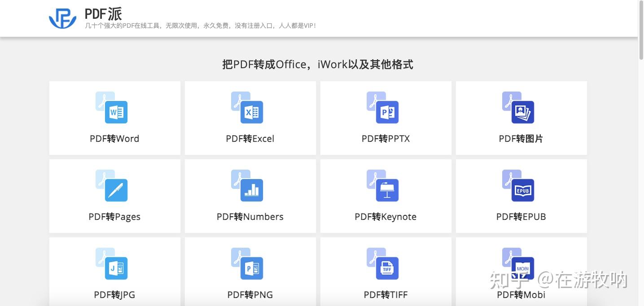Click the page vertical scrollbar thumb

tap(641, 31)
